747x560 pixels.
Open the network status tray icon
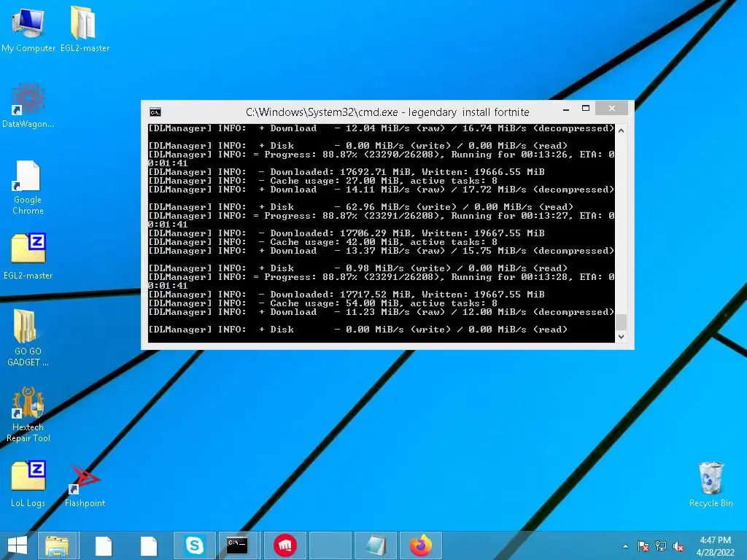tap(661, 546)
